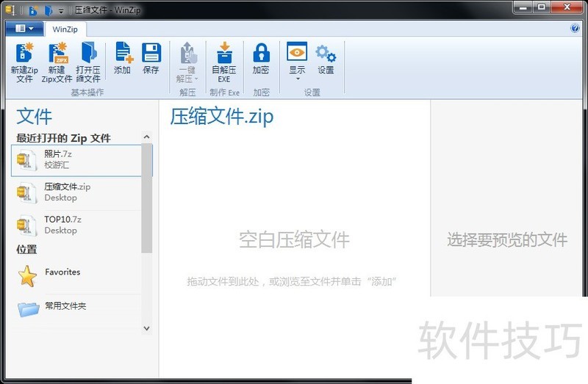This screenshot has height=384, width=588.
Task: Open the quick access toolbar customize arrow
Action: 61,11
